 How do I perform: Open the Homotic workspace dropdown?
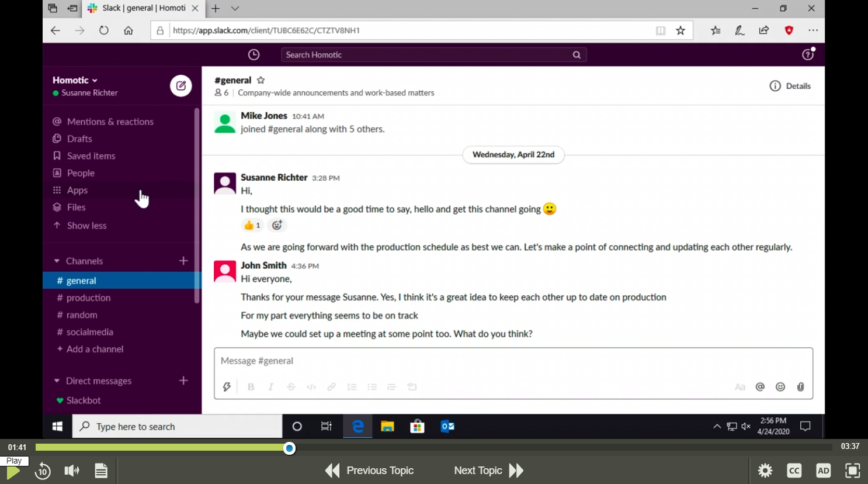[x=72, y=80]
